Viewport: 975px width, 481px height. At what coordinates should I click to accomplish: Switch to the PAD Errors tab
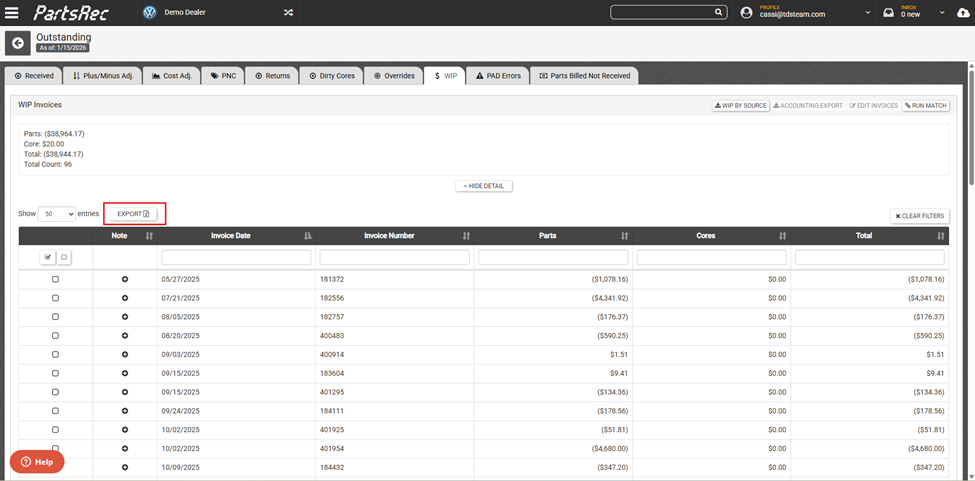(x=498, y=76)
